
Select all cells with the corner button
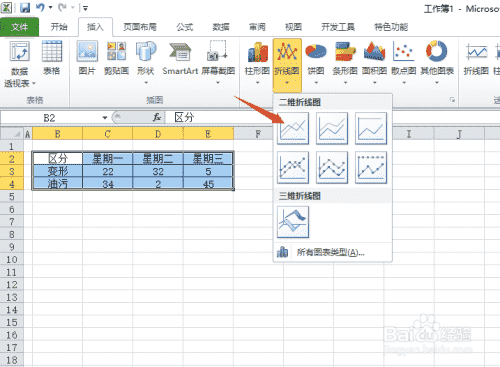tap(12, 134)
